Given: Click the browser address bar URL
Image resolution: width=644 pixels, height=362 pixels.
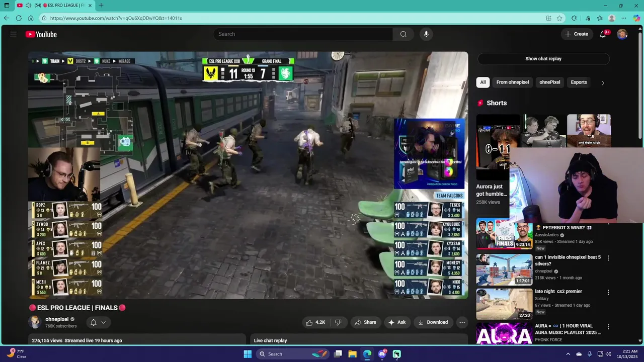Looking at the screenshot, I should 116,18.
